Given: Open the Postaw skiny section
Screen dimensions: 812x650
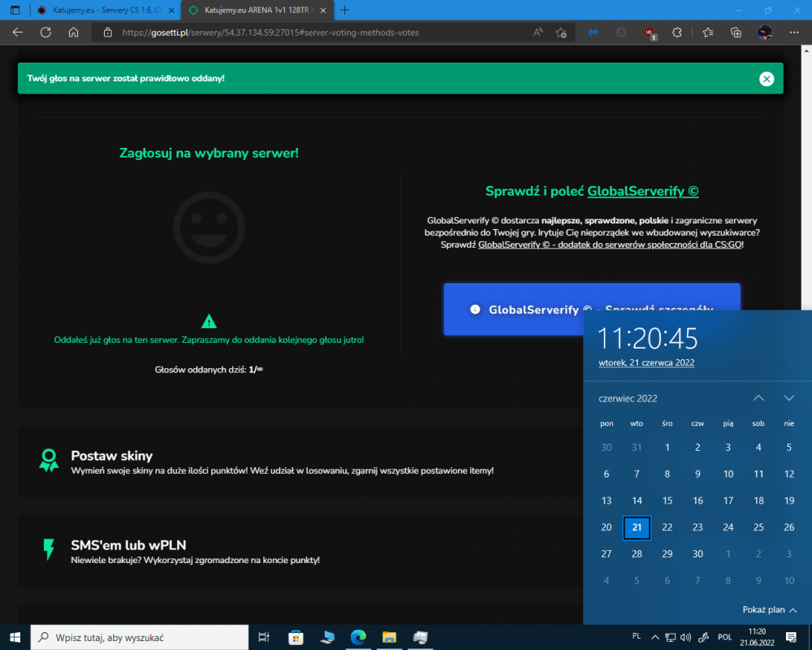Looking at the screenshot, I should [x=300, y=461].
